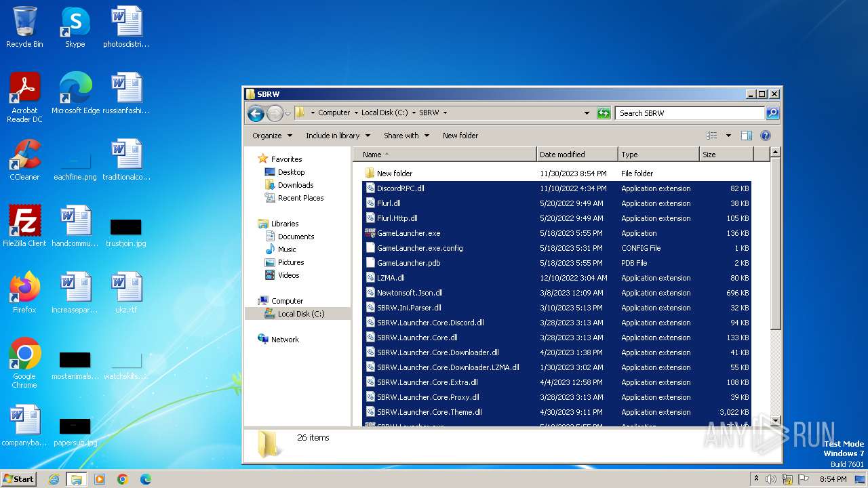Open Internet Explorer from taskbar
868x488 pixels.
54,479
